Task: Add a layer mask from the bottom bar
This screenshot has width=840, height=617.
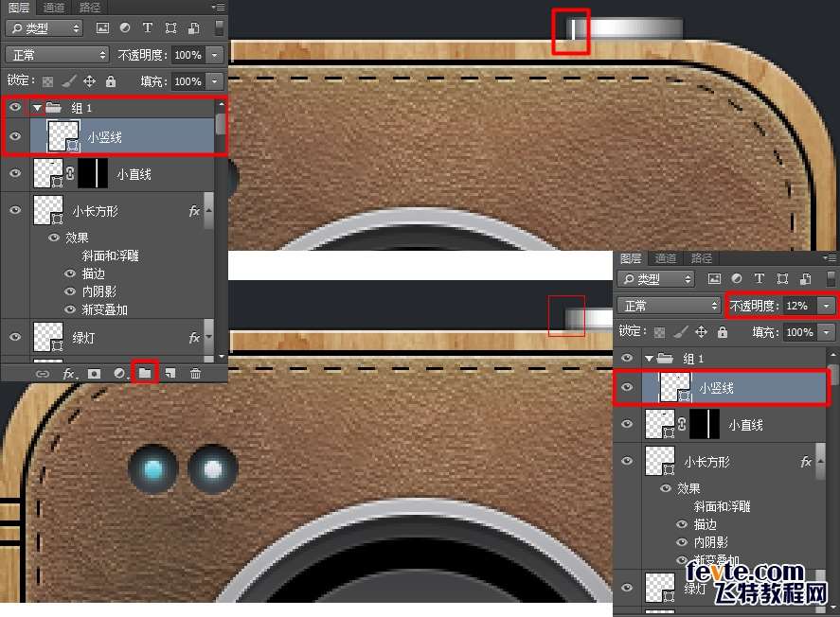Action: pos(95,374)
